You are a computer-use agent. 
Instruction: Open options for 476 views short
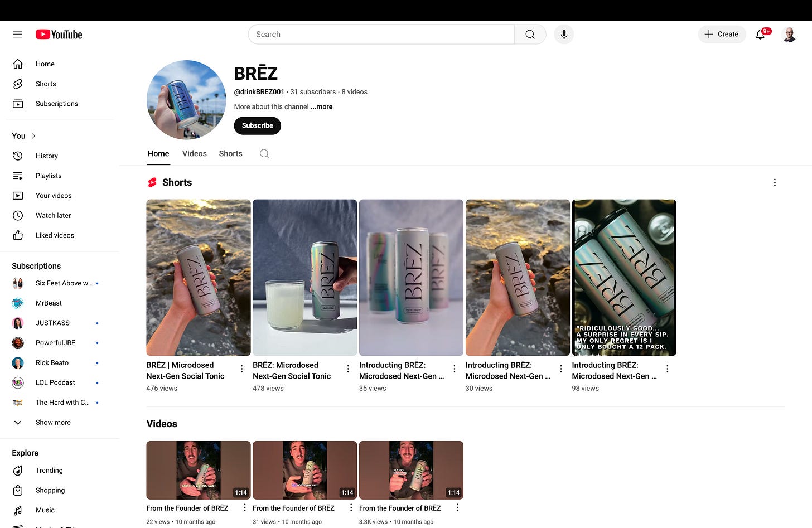pyautogui.click(x=241, y=369)
